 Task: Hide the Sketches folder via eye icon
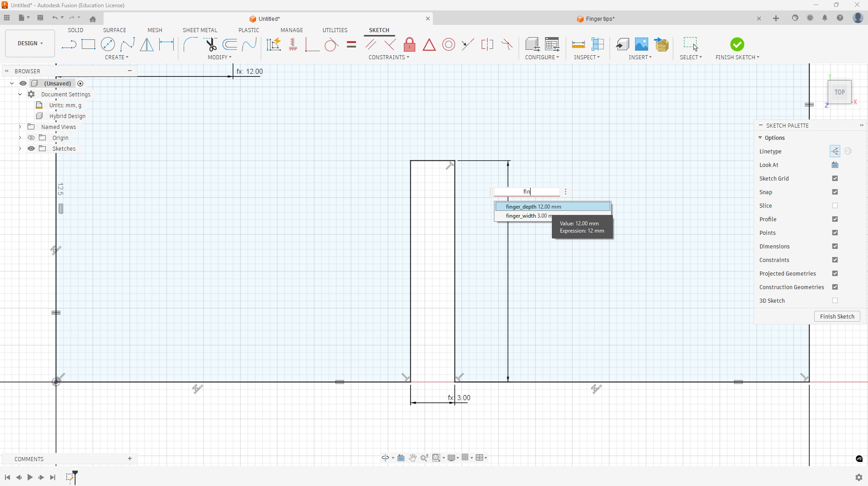point(31,149)
